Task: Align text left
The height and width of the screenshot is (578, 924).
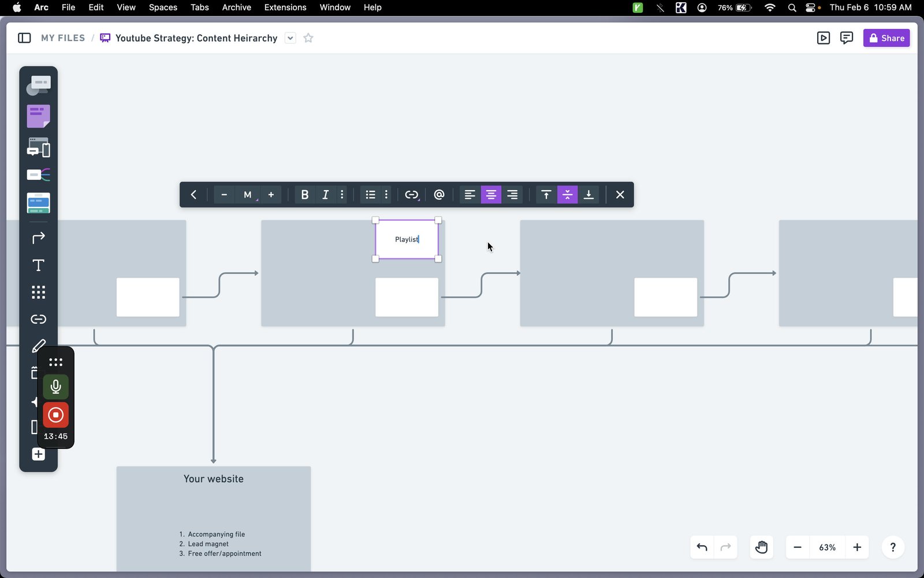Action: 470,195
